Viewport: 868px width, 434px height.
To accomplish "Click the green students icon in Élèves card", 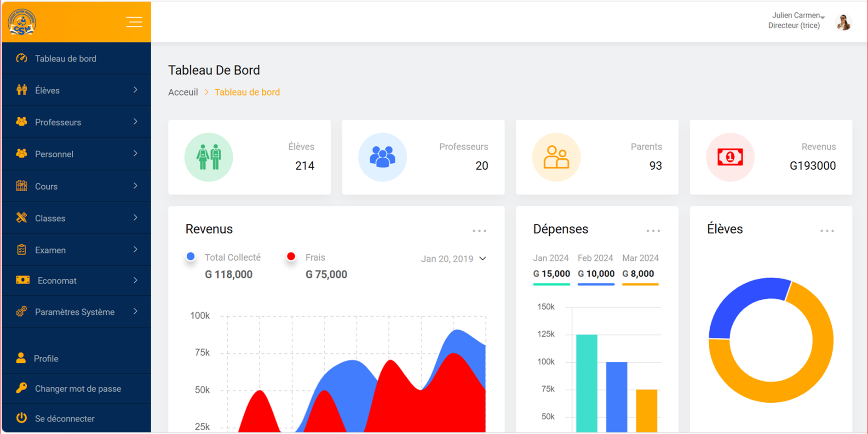I will click(208, 157).
